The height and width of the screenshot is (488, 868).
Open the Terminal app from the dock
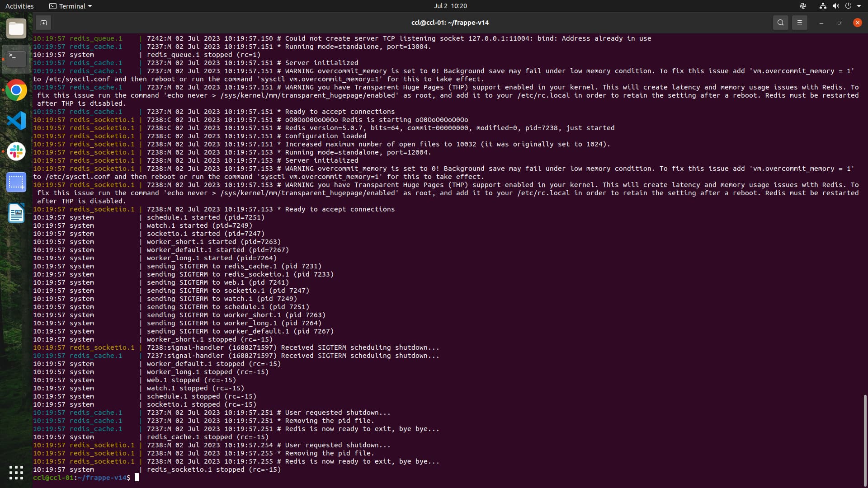pyautogui.click(x=16, y=59)
